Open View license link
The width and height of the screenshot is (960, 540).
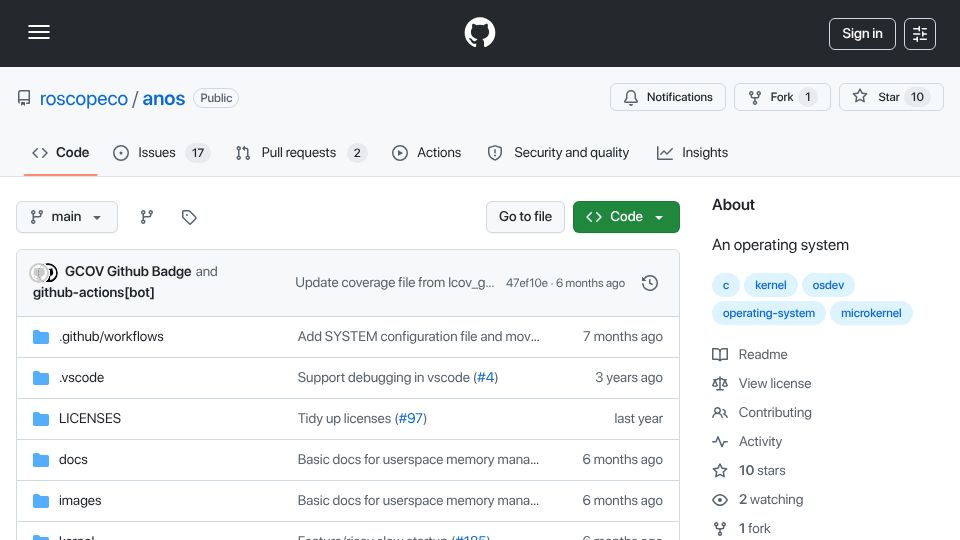pos(774,383)
